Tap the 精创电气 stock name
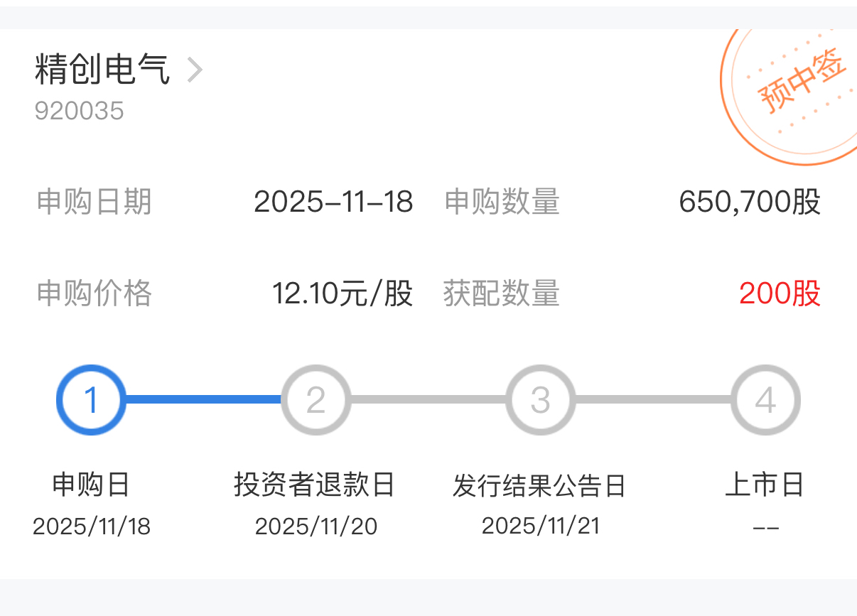The height and width of the screenshot is (616, 857). [x=102, y=70]
